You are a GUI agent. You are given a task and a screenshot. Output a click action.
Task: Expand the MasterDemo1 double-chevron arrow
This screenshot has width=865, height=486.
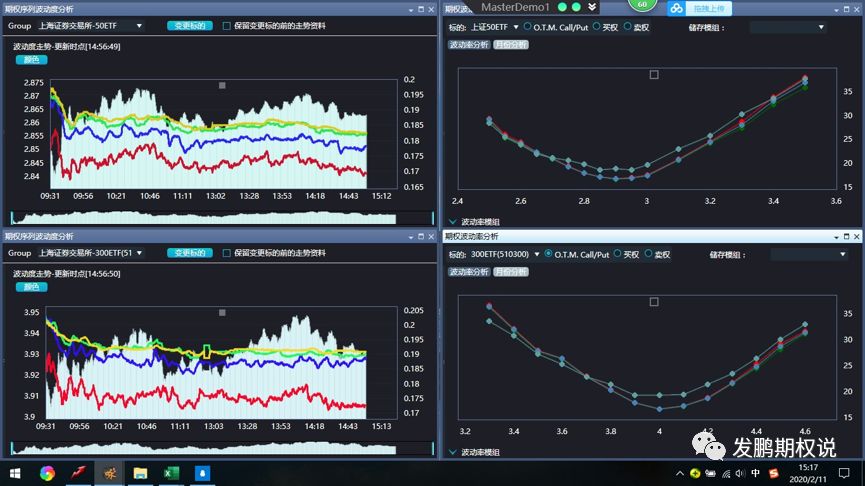pos(592,7)
